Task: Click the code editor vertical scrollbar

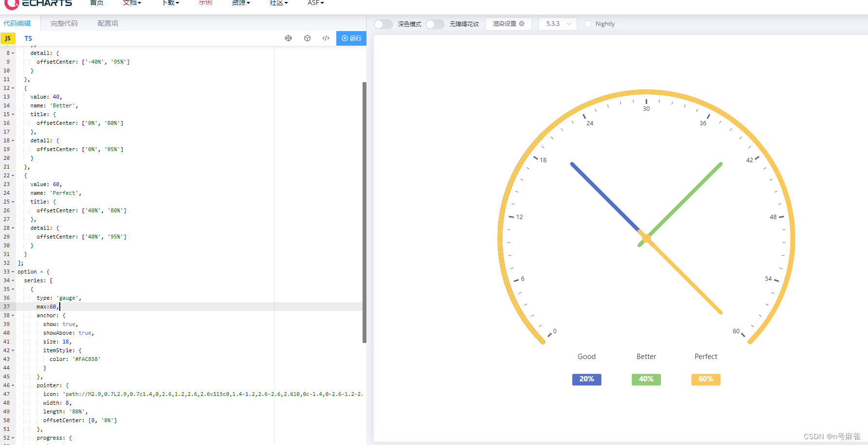Action: click(x=365, y=212)
